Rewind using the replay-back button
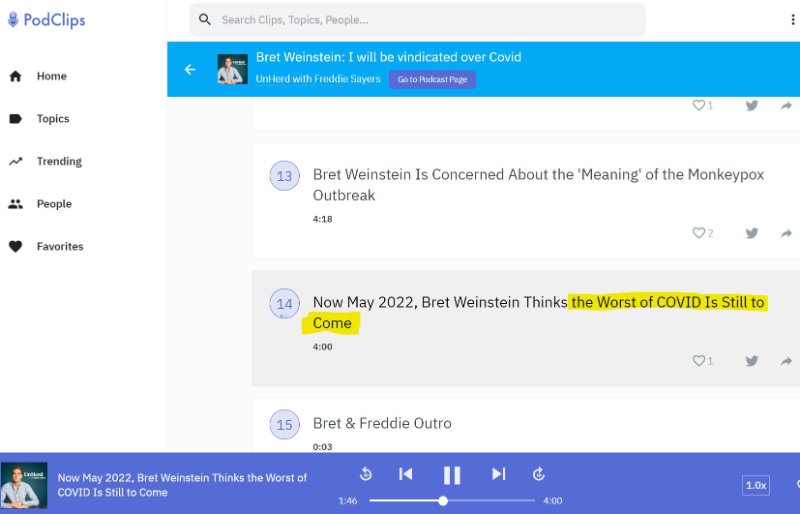The width and height of the screenshot is (800, 514). pyautogui.click(x=366, y=474)
